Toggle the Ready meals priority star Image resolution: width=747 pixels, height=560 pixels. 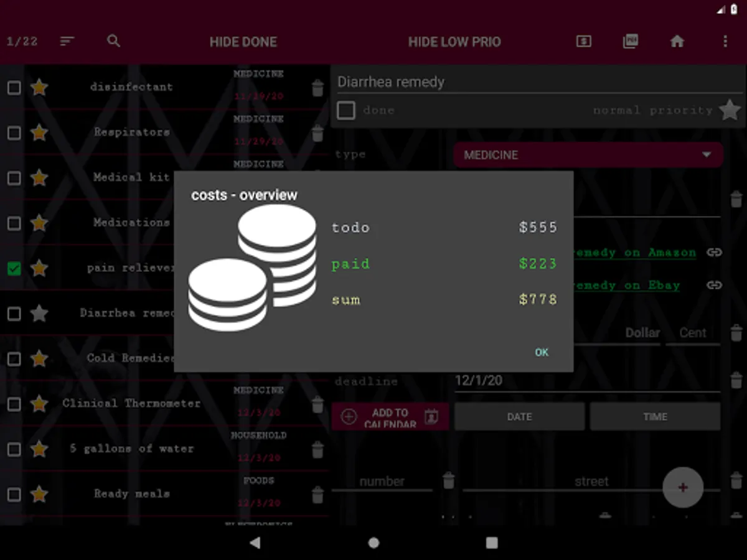tap(39, 493)
